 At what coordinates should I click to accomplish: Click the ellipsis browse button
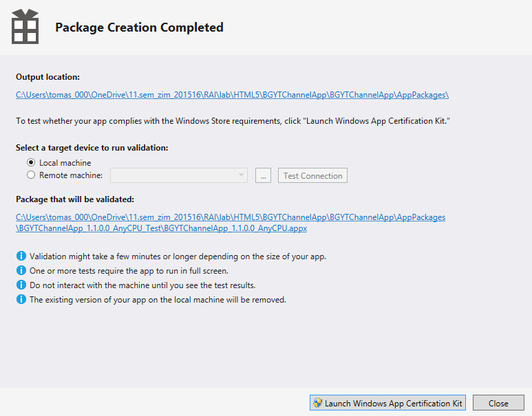pos(263,175)
